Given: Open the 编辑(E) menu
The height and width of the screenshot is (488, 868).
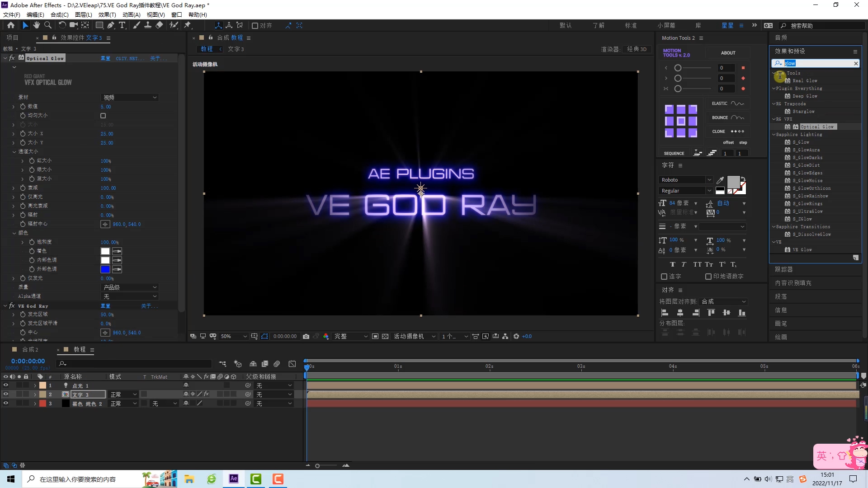Looking at the screenshot, I should 35,14.
